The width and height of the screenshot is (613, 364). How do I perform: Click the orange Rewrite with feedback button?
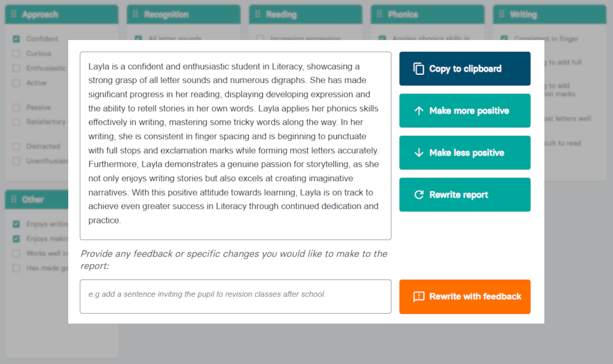pyautogui.click(x=465, y=297)
